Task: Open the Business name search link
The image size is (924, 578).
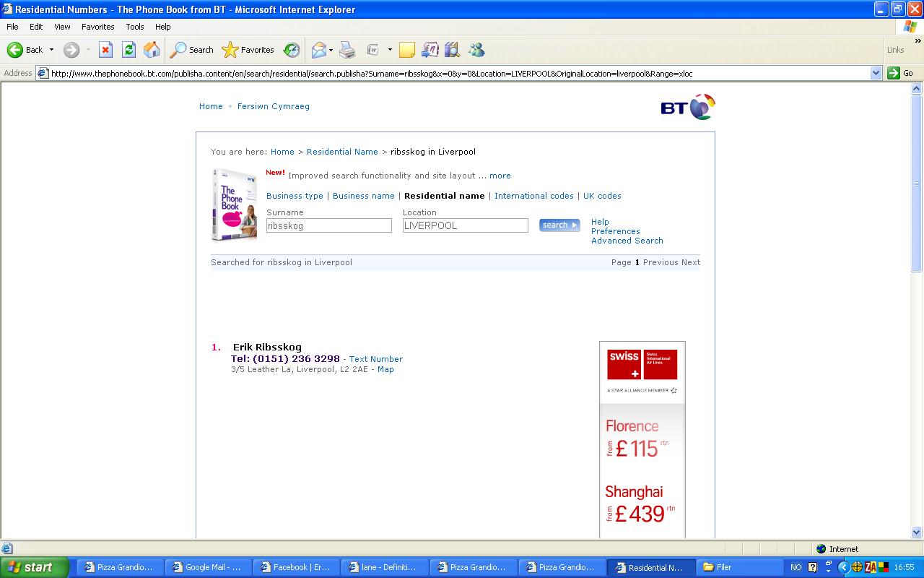Action: (x=364, y=196)
